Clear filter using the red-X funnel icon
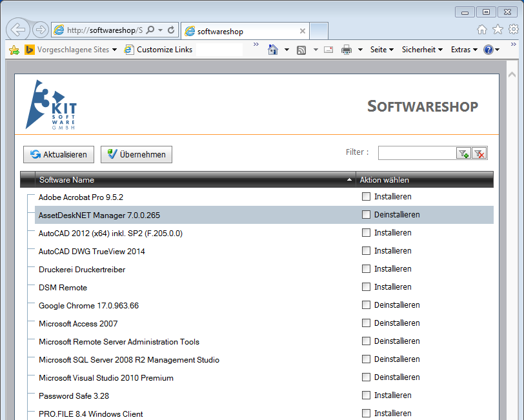The image size is (524, 420). (x=479, y=153)
